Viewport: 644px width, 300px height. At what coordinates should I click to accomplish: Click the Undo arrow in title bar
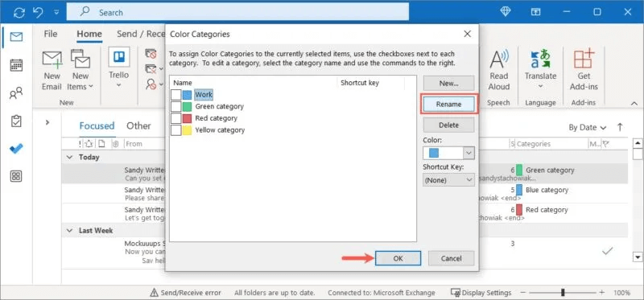point(38,12)
